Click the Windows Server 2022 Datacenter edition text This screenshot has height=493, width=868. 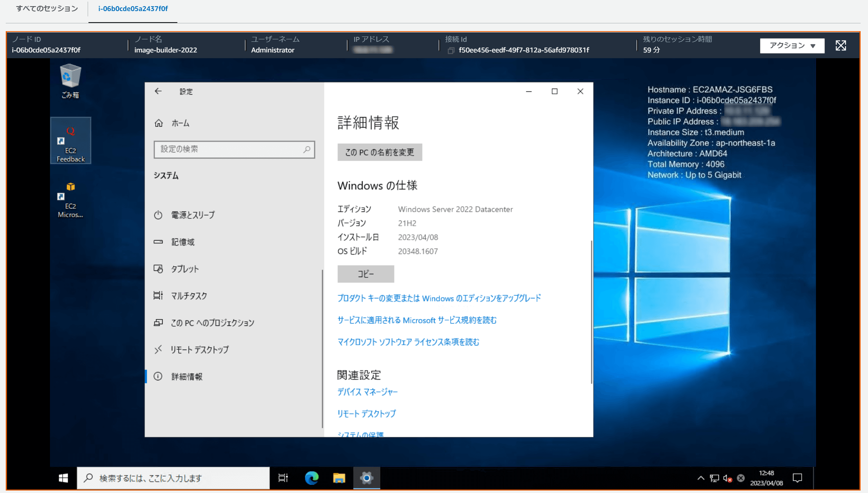[456, 209]
